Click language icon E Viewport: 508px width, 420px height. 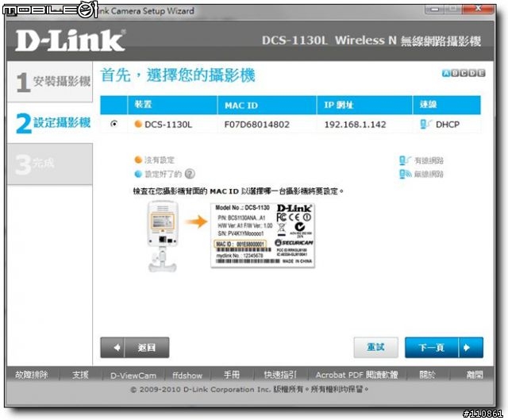tap(481, 73)
